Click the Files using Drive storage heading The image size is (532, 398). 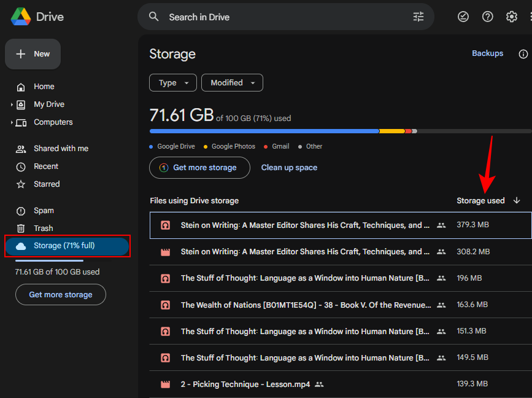[194, 201]
